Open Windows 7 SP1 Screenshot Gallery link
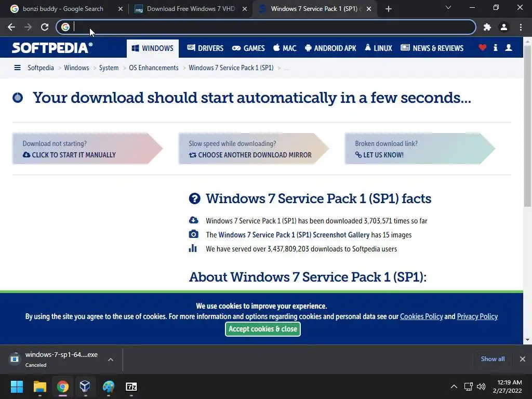Image resolution: width=532 pixels, height=399 pixels. tap(294, 235)
